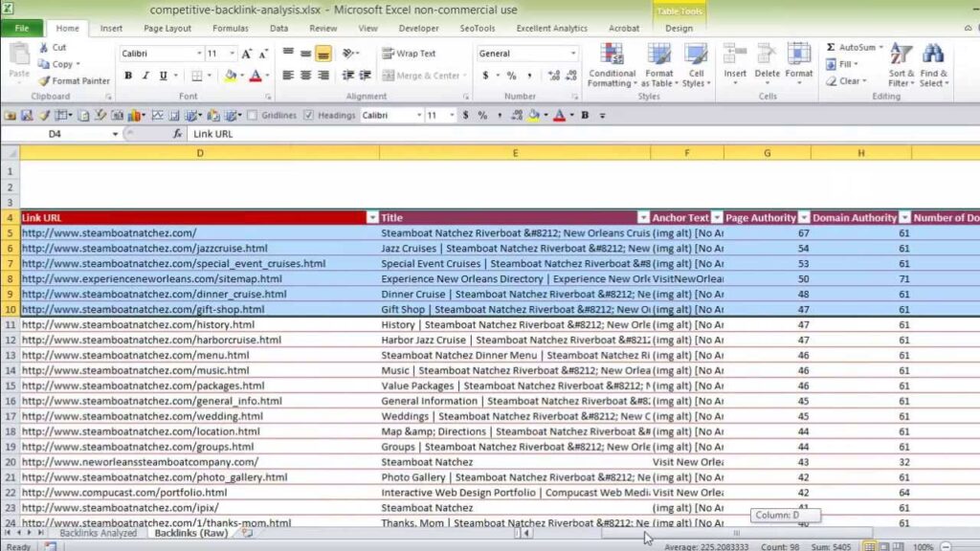Apply Percent Style in Number group
Image resolution: width=980 pixels, height=551 pixels.
(512, 76)
